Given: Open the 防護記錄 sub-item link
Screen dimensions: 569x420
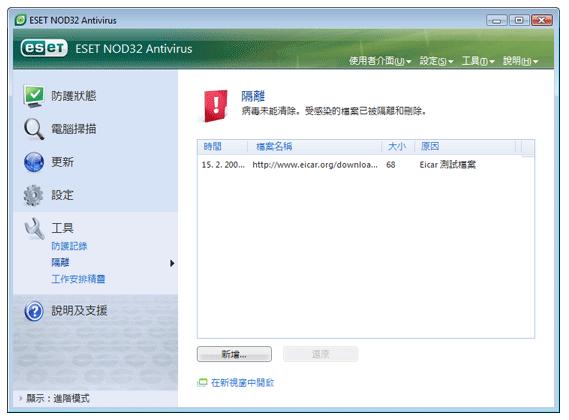Looking at the screenshot, I should [69, 246].
